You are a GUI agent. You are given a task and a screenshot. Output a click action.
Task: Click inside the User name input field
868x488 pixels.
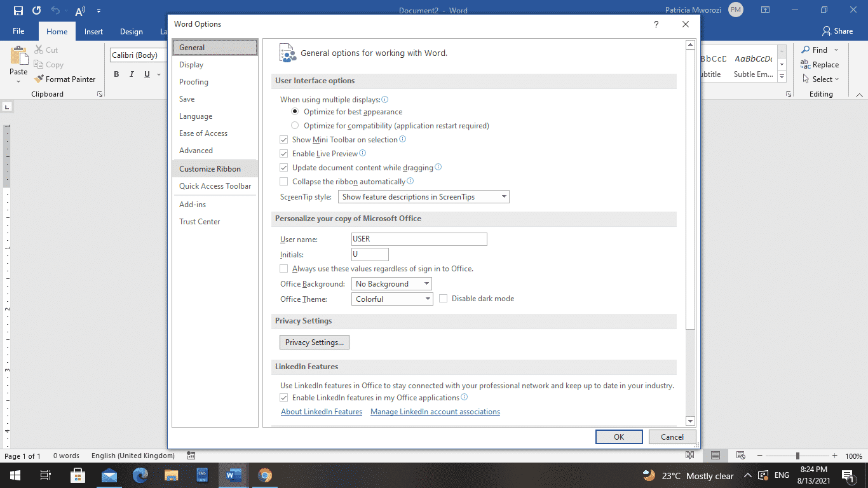(x=419, y=239)
